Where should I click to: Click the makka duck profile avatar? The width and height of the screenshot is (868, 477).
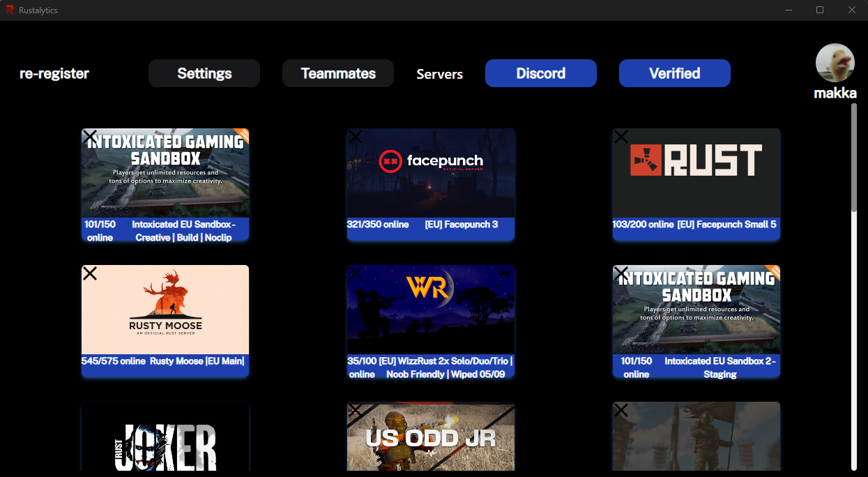[x=835, y=63]
